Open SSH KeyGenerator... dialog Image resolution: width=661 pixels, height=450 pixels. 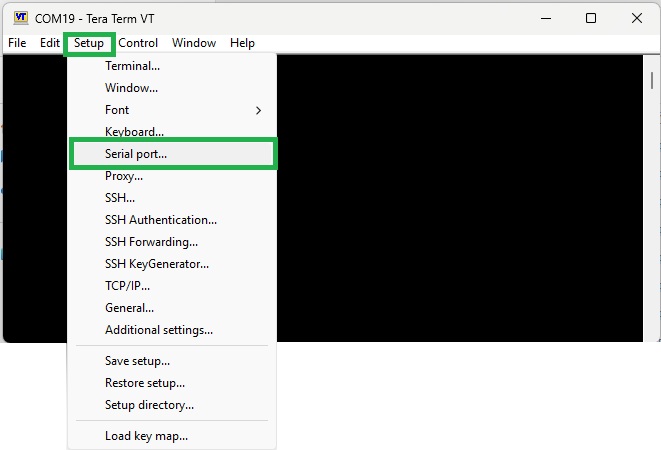172,264
